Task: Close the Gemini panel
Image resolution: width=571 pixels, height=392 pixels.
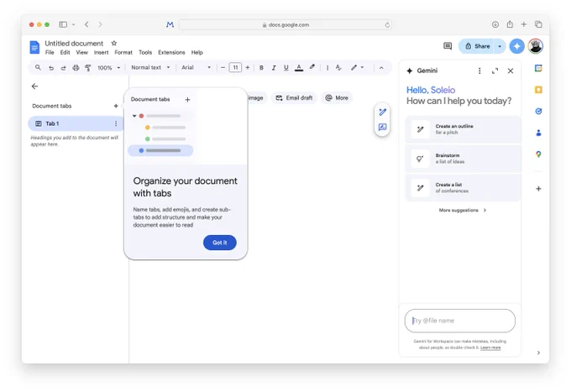Action: coord(511,71)
